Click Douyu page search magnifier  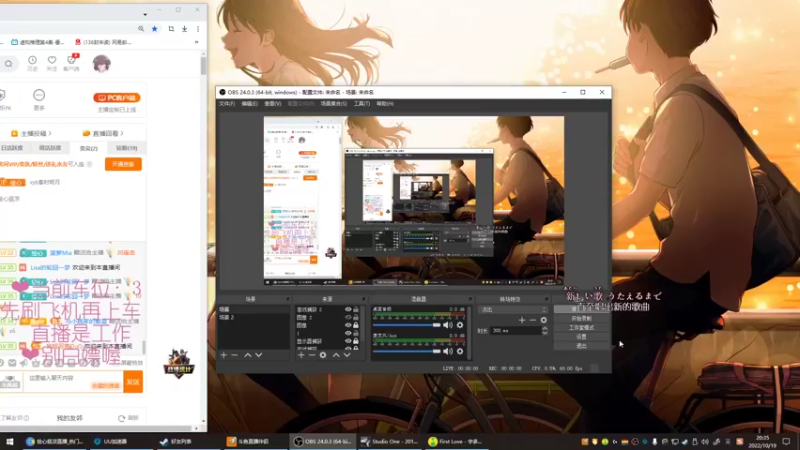[9, 64]
